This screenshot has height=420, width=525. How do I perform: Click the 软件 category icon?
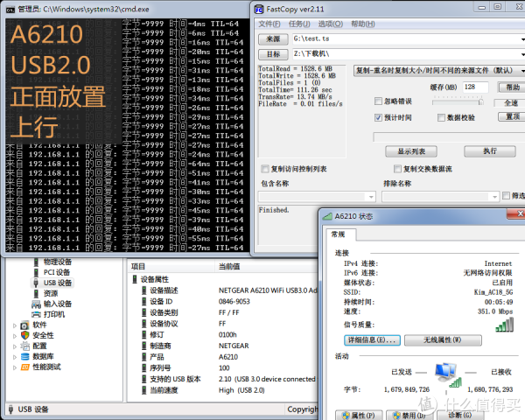24,325
